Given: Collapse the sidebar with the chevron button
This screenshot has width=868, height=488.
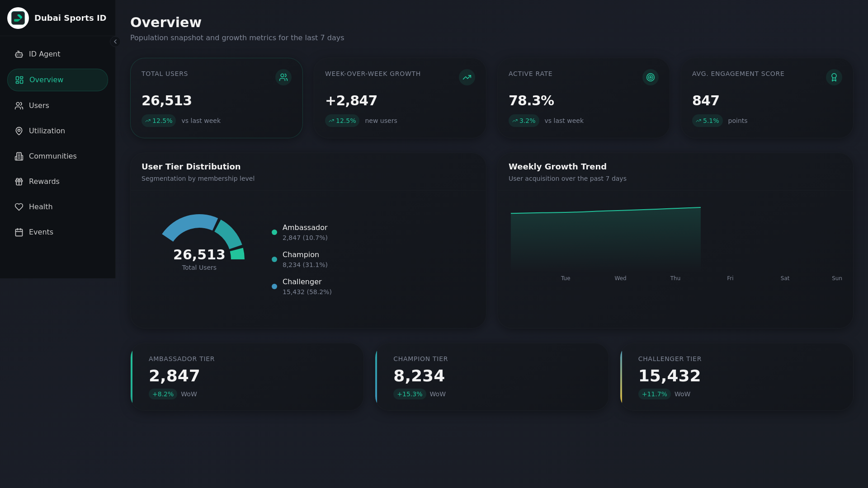Looking at the screenshot, I should click(x=115, y=42).
